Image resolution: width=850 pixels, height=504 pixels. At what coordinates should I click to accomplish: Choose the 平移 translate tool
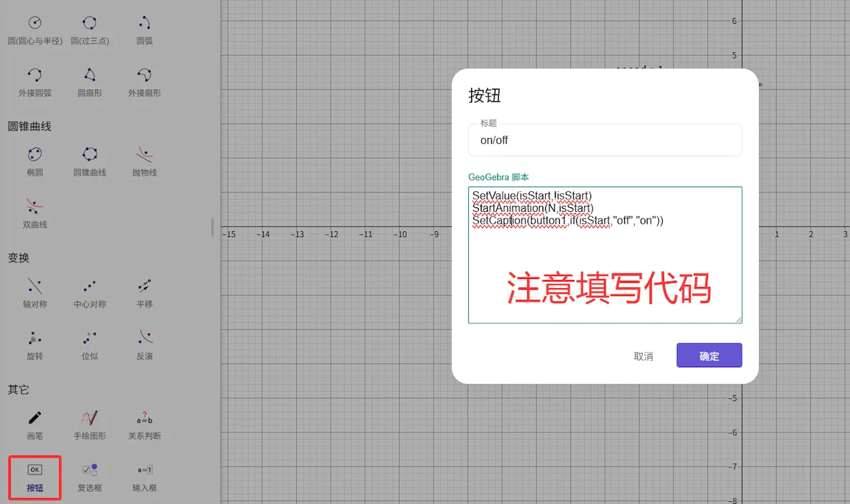point(145,293)
